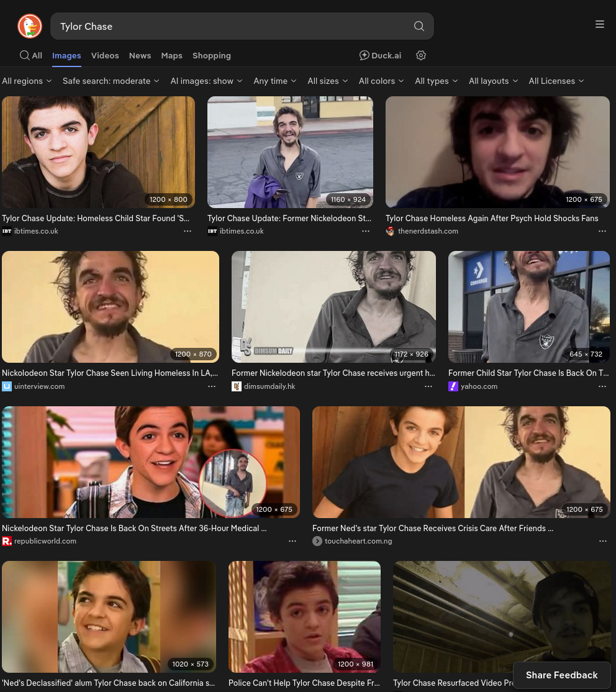Switch to the Maps tab
The width and height of the screenshot is (616, 692).
coord(171,56)
